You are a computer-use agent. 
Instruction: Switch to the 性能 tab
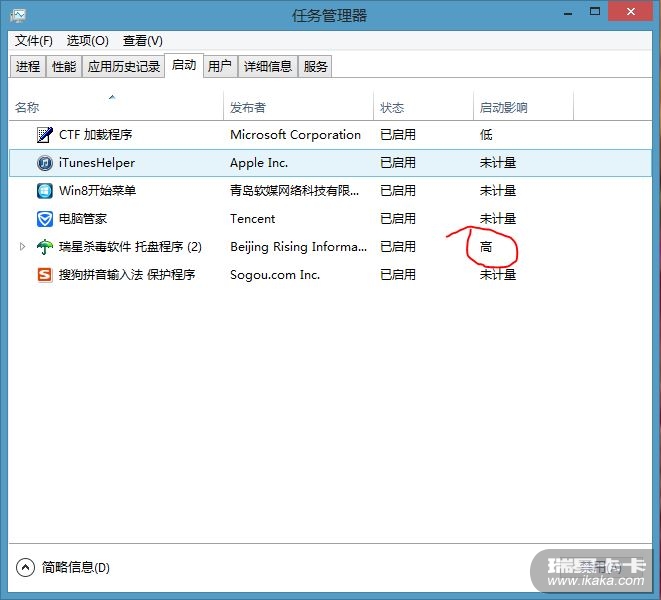[x=64, y=66]
